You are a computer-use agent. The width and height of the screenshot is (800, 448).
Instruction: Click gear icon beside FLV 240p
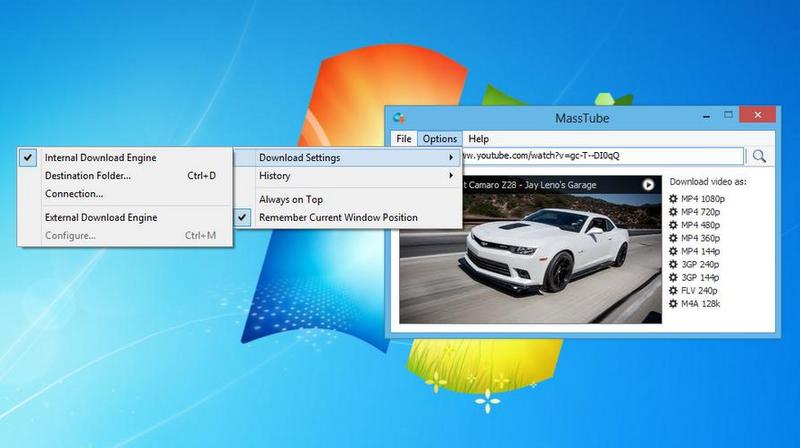pyautogui.click(x=673, y=290)
